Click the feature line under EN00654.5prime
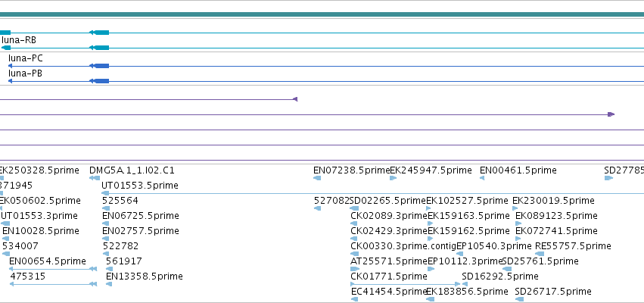The width and height of the screenshot is (644, 303). coord(53,269)
